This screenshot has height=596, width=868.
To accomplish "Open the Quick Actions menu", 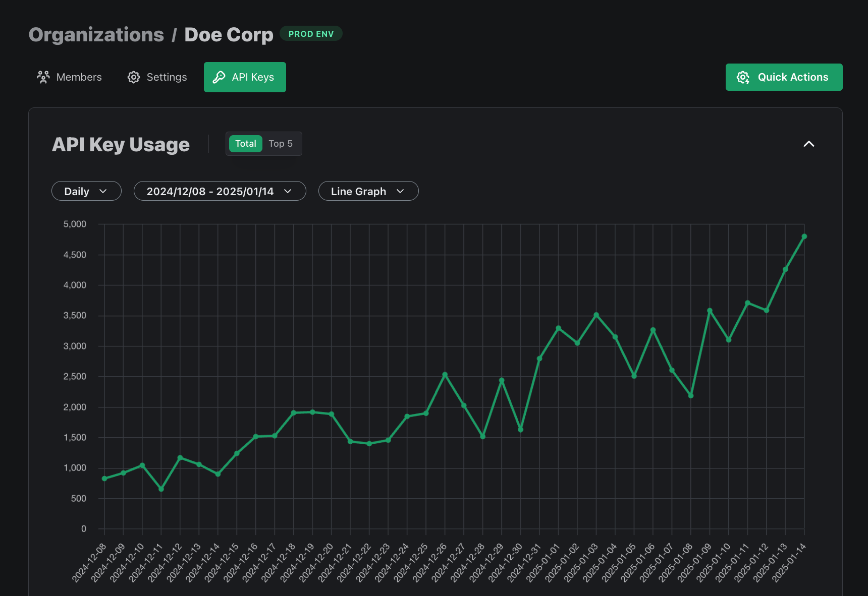I will (x=784, y=77).
